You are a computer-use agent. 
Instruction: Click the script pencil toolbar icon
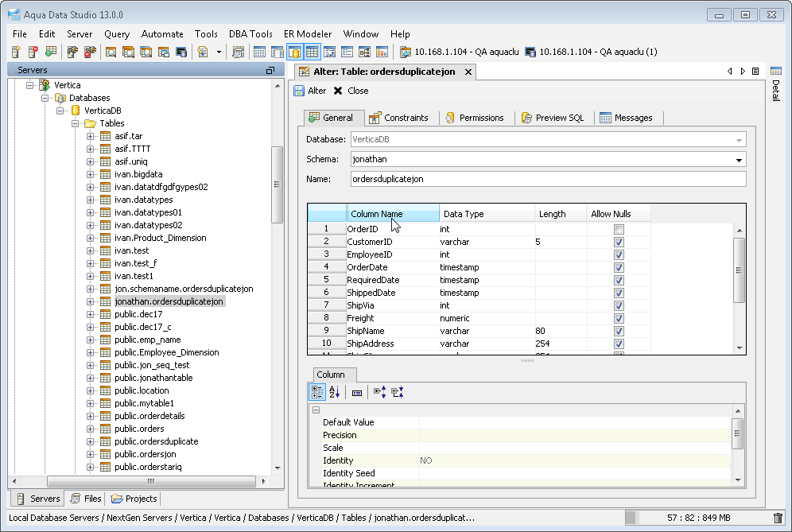203,52
